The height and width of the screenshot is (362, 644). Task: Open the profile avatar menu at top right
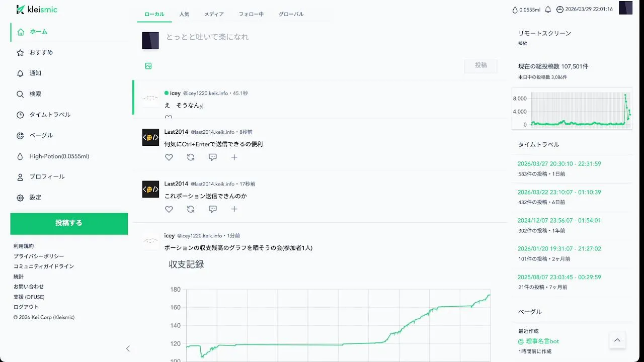[625, 8]
